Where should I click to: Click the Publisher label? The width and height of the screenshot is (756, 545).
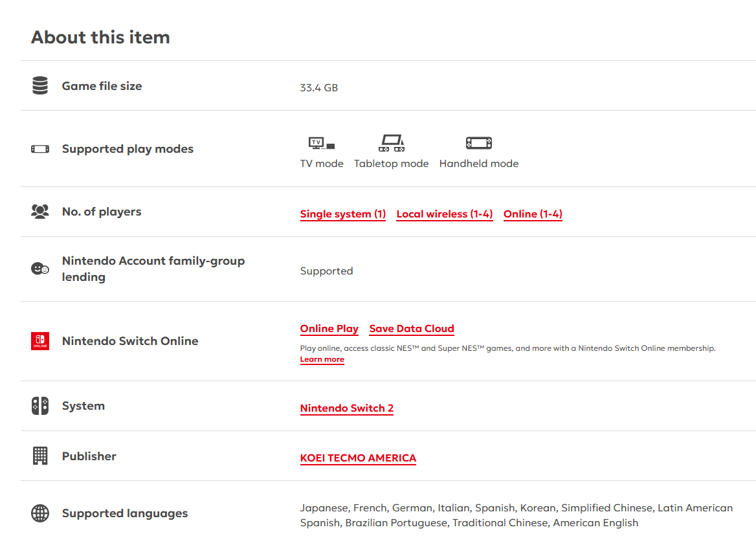pos(89,456)
